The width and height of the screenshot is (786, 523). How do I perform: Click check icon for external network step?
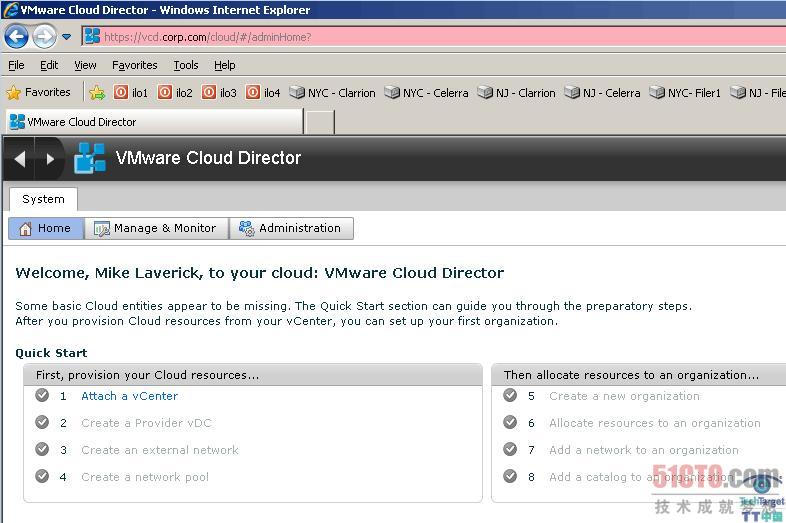tap(42, 449)
